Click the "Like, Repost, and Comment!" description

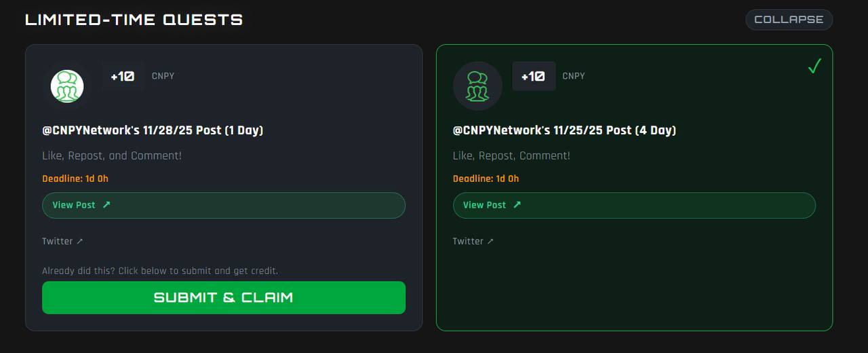pos(112,155)
